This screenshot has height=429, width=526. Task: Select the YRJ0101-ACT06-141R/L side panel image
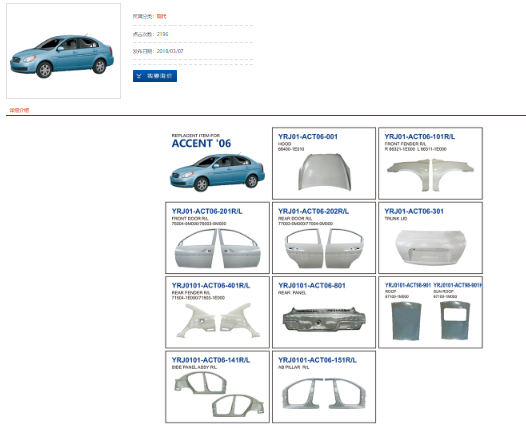219,394
